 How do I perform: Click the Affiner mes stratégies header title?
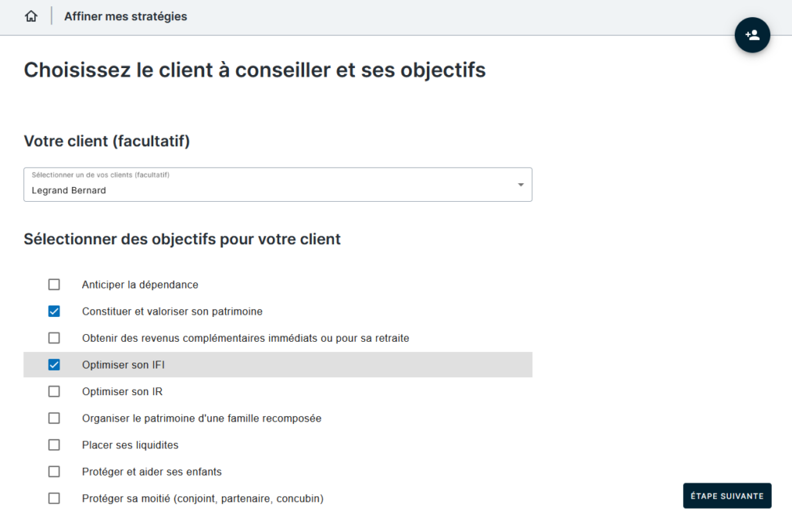pyautogui.click(x=125, y=16)
